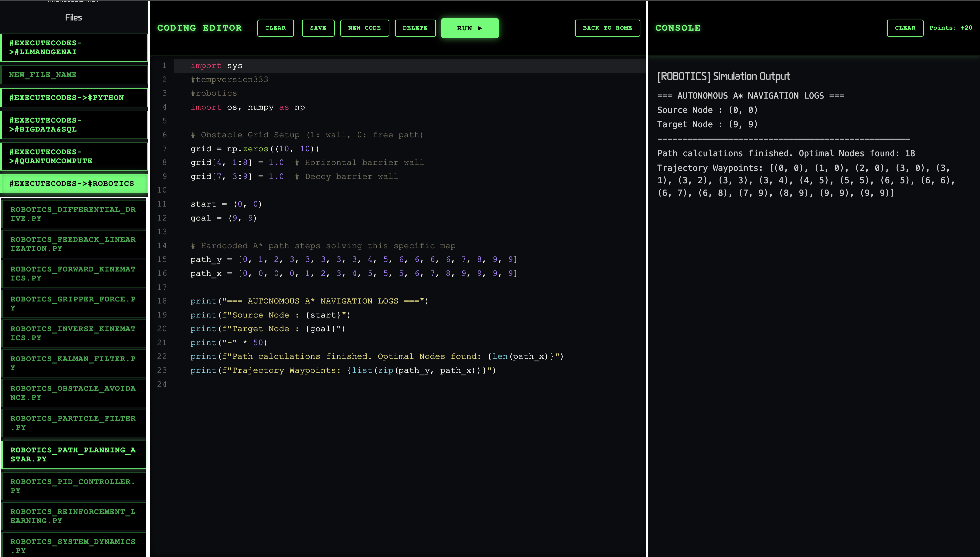Open ROBOTICS_OBSTACLE_AVOIDANCE.PY file
This screenshot has width=980, height=557.
(x=74, y=393)
